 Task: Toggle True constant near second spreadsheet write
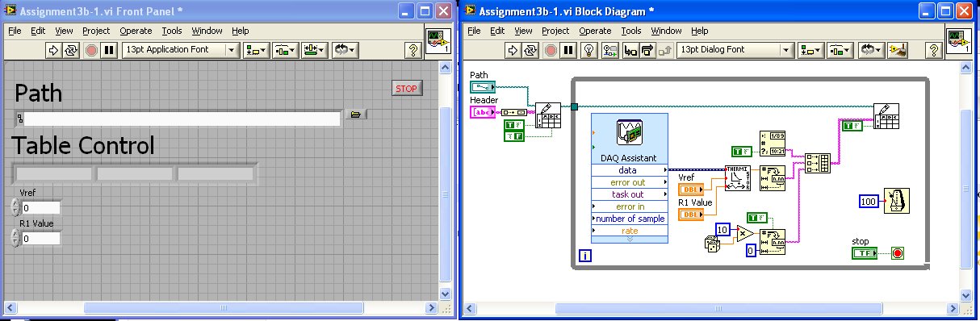(x=852, y=125)
